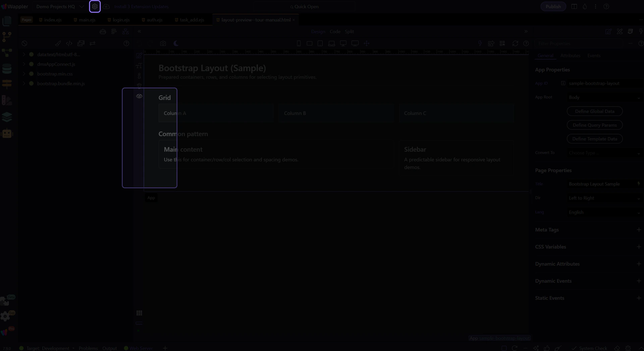Select the mobile phone viewport size
Screen dimensions: 644x351
point(299,44)
